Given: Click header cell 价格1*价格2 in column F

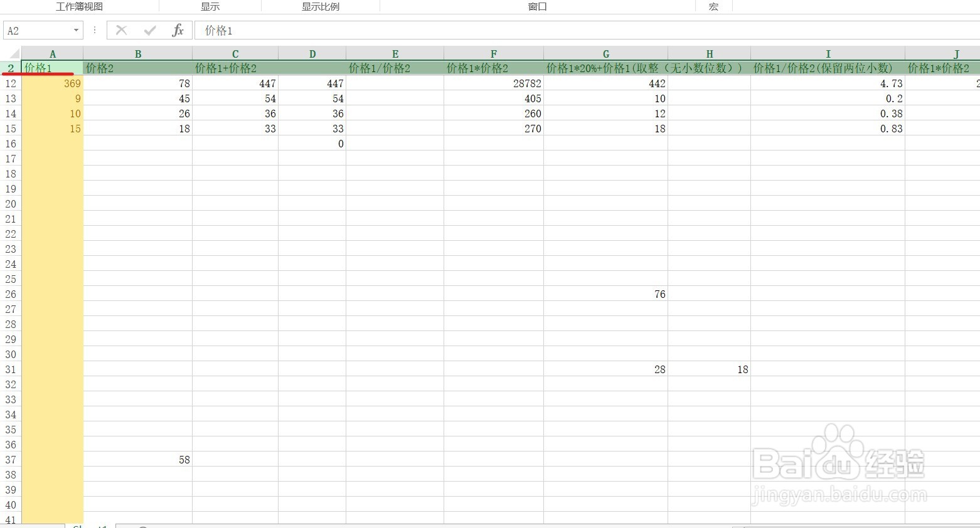Looking at the screenshot, I should [x=494, y=68].
